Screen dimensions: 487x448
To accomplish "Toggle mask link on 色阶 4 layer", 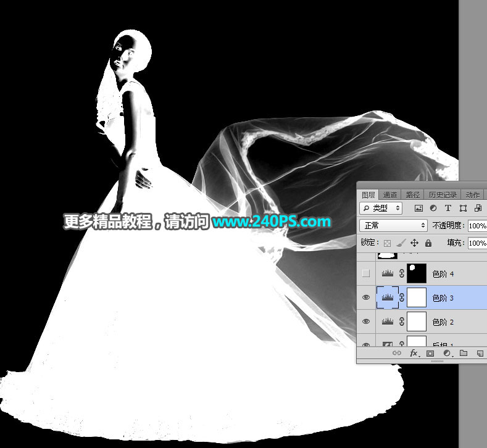I will [402, 273].
